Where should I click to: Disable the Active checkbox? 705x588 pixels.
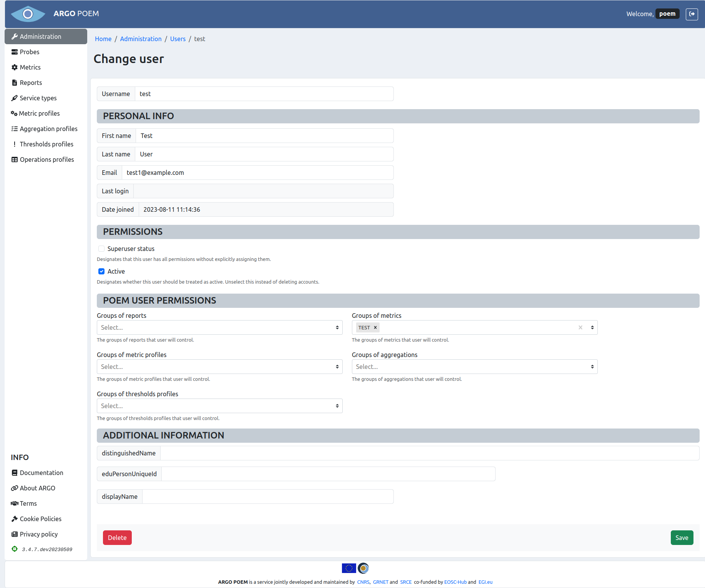101,271
